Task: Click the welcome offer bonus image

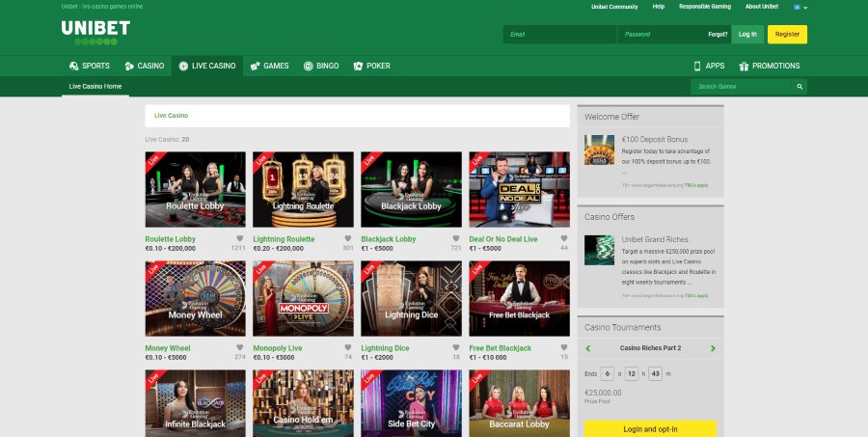Action: point(599,150)
